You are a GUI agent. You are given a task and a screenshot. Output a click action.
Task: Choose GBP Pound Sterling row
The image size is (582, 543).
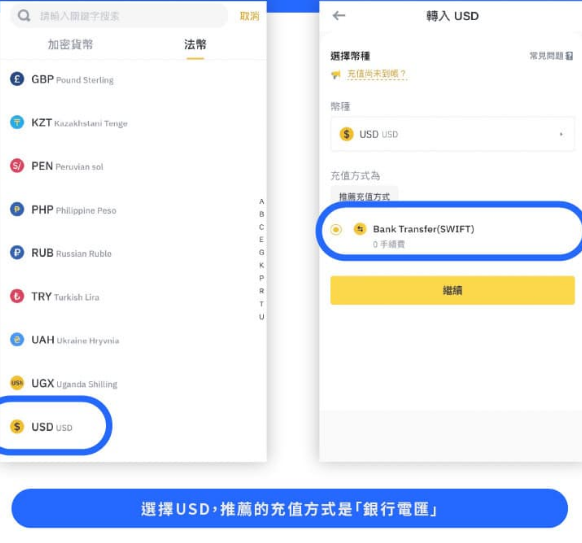coord(133,79)
